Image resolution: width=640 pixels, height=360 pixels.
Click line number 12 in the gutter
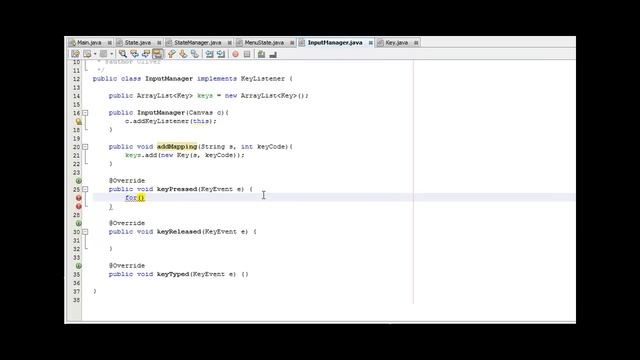[x=76, y=79]
